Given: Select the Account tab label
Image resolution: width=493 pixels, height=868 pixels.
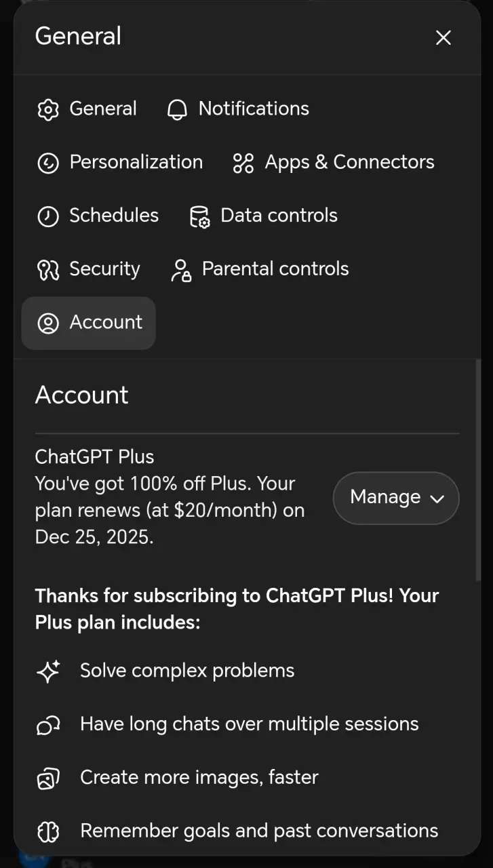Looking at the screenshot, I should pos(106,322).
